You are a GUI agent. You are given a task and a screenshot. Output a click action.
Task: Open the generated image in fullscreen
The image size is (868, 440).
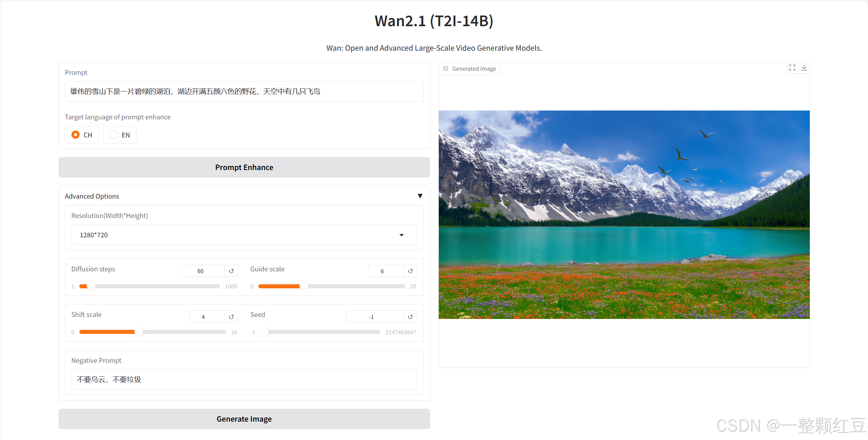pyautogui.click(x=792, y=68)
